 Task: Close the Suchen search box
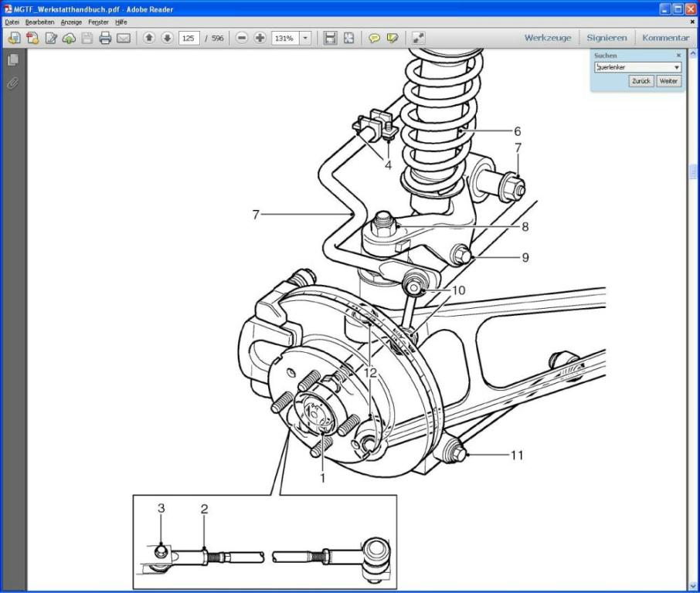click(678, 56)
